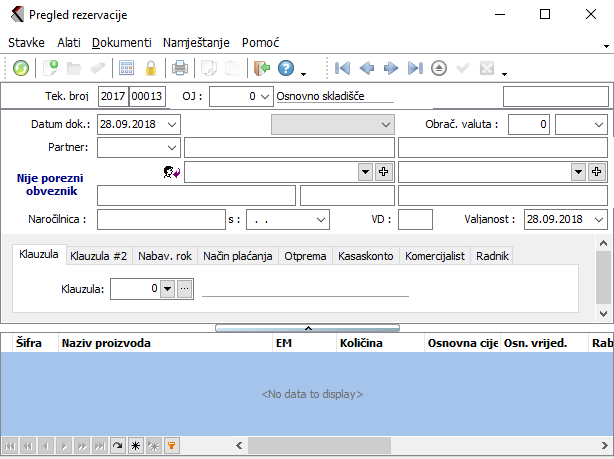614x459 pixels.
Task: Open the OJ warehouse dropdown
Action: click(x=264, y=96)
